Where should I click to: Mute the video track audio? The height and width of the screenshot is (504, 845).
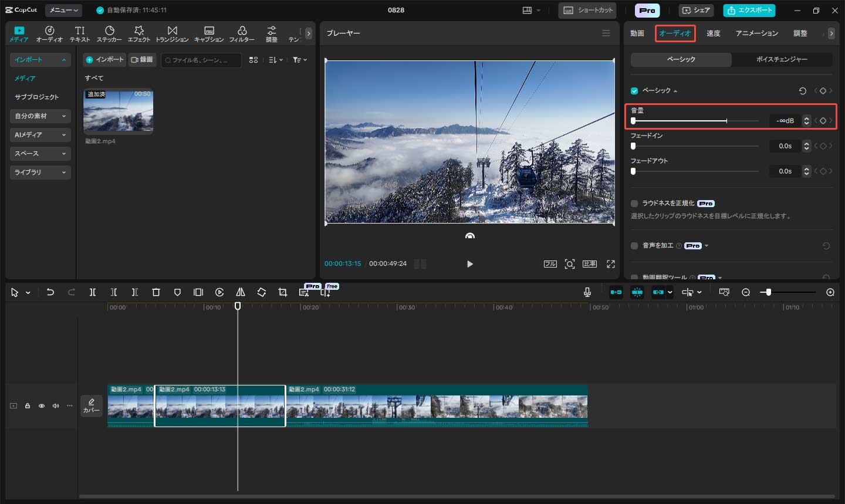click(56, 406)
